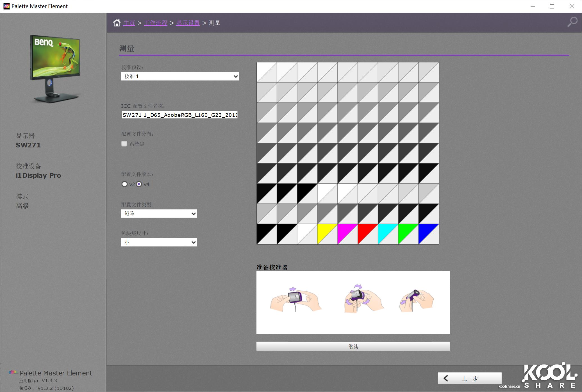Select the v4 profile version radio
Viewport: 582px width, 392px height.
[139, 184]
